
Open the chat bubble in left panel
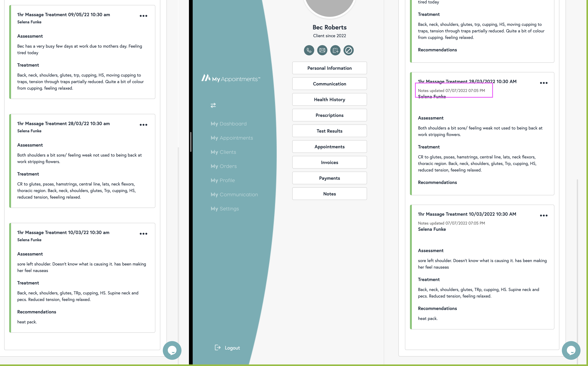click(172, 350)
